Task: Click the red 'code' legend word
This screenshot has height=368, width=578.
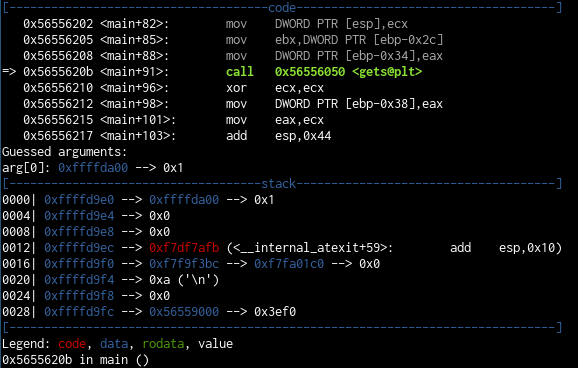Action: click(72, 344)
